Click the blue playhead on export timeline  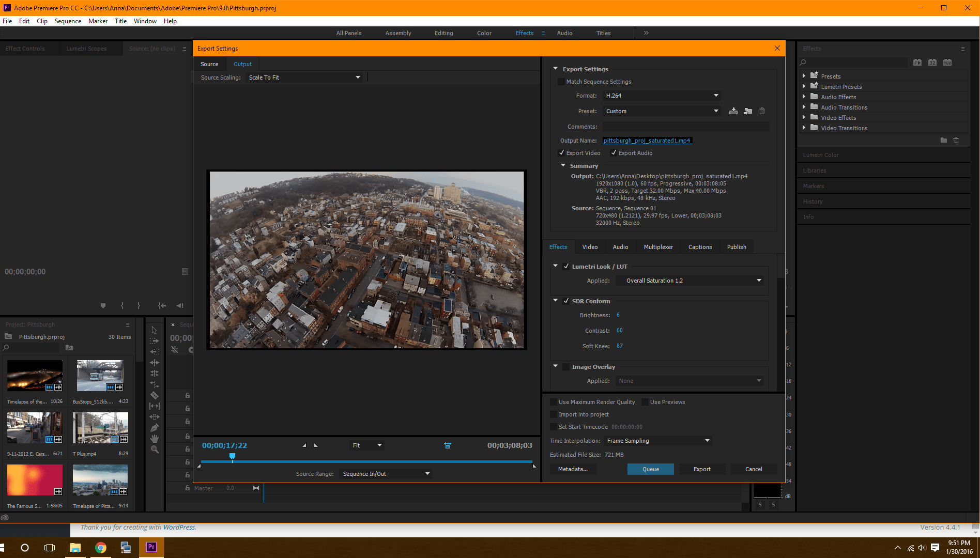(x=233, y=456)
